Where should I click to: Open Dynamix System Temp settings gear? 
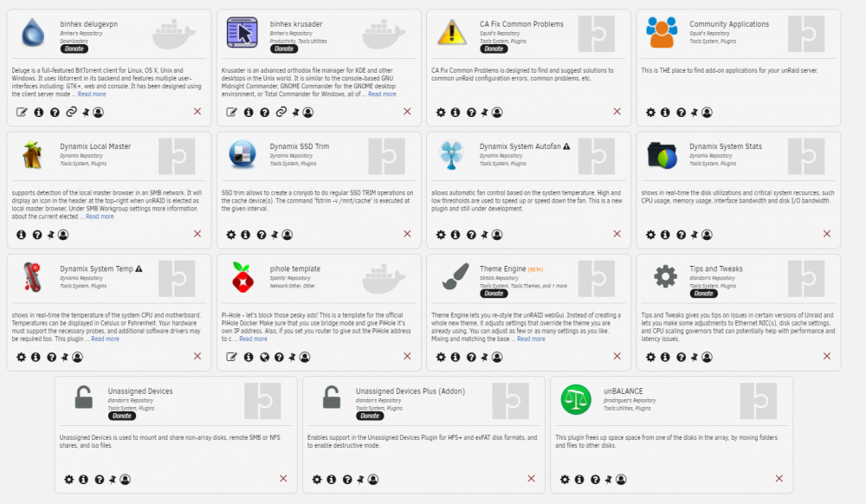21,357
